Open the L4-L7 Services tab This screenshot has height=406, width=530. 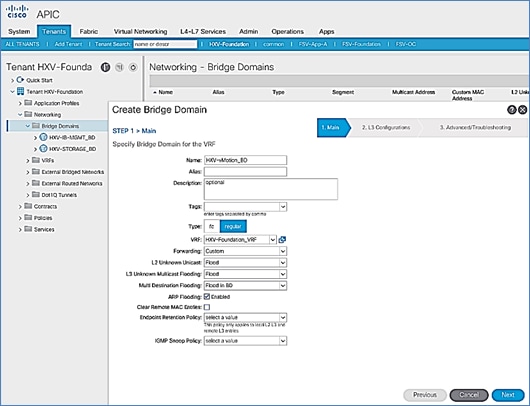[203, 31]
